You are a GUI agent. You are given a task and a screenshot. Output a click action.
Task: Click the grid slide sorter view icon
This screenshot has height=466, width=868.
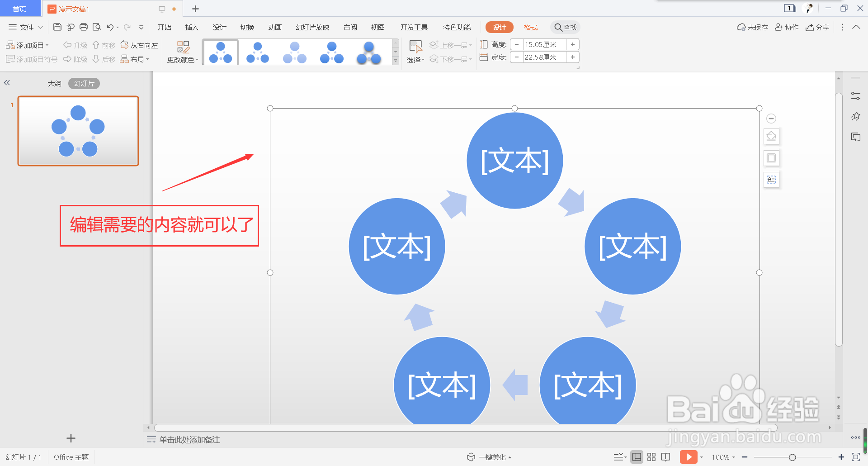click(x=651, y=457)
